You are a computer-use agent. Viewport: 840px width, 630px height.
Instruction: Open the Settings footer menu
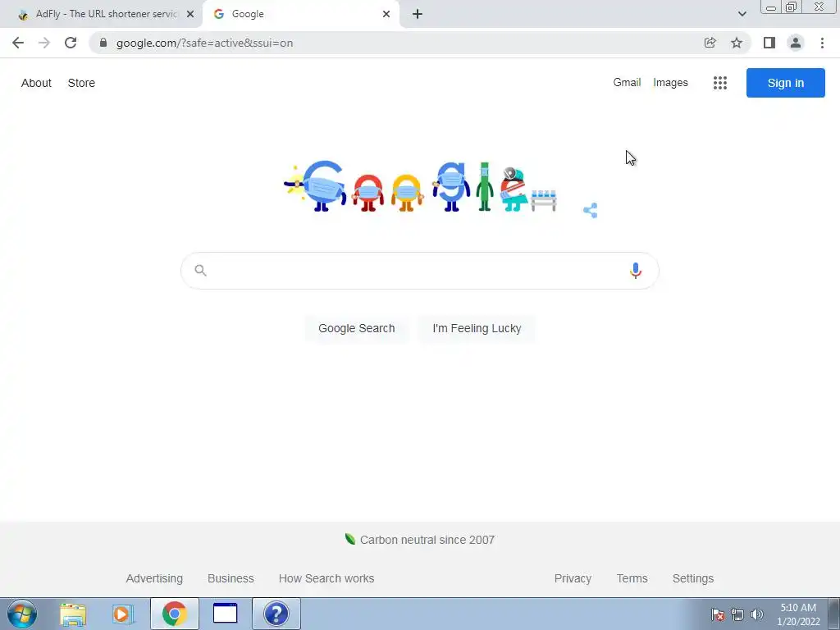click(x=693, y=578)
